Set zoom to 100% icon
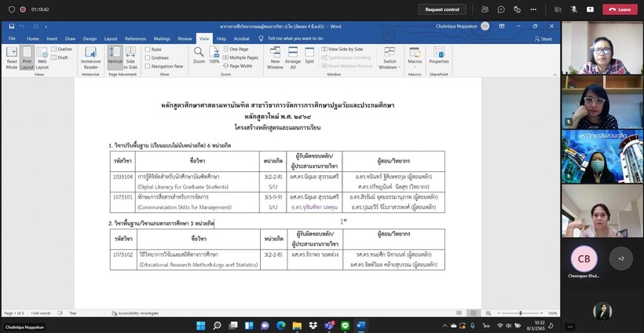This screenshot has height=333, width=644. pyautogui.click(x=214, y=55)
